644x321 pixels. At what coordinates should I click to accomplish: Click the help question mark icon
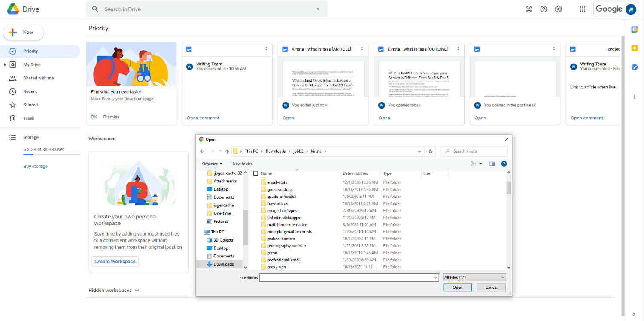pos(543,9)
